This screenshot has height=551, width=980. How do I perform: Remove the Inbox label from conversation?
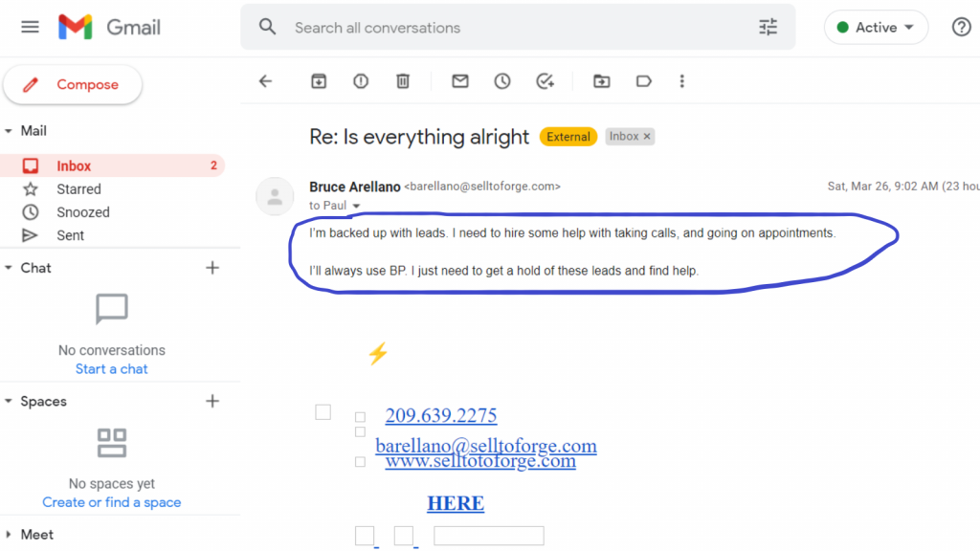(647, 136)
